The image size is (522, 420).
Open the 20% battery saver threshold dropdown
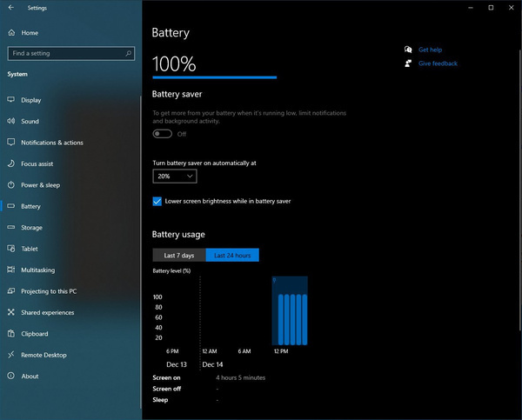pyautogui.click(x=175, y=176)
